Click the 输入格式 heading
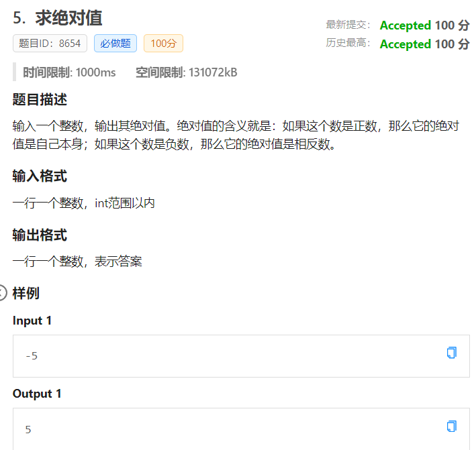This screenshot has width=476, height=450. point(40,176)
